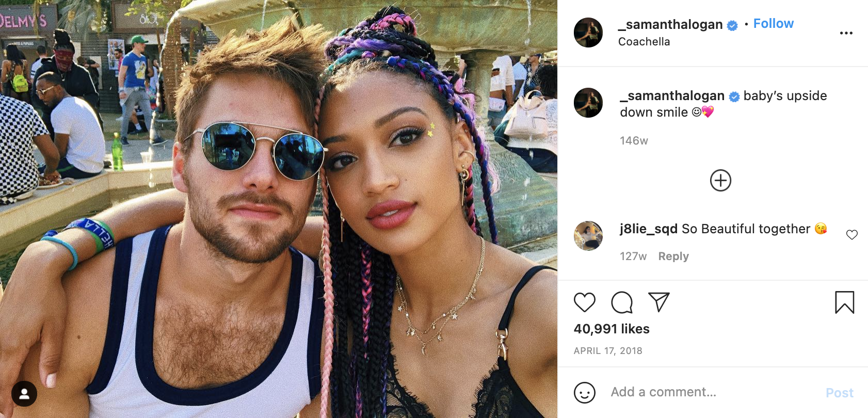Reply to the j8lie_sqd comment
The height and width of the screenshot is (418, 868).
tap(673, 256)
